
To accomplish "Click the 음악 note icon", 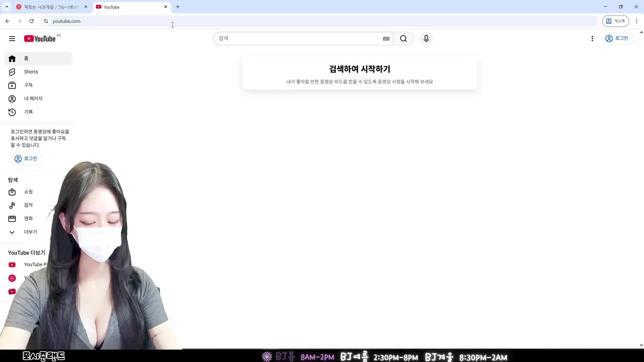I will point(12,205).
